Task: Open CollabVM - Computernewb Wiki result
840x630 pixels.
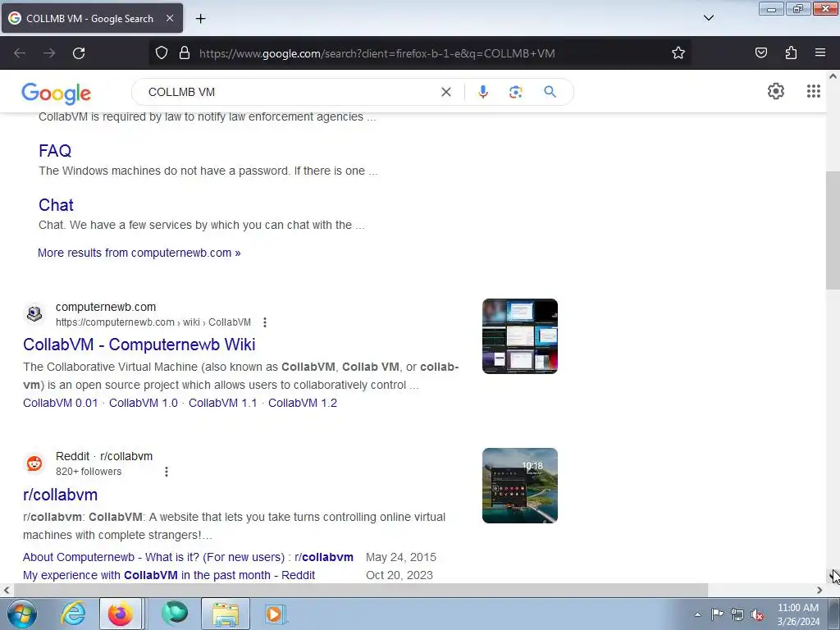Action: pos(139,345)
